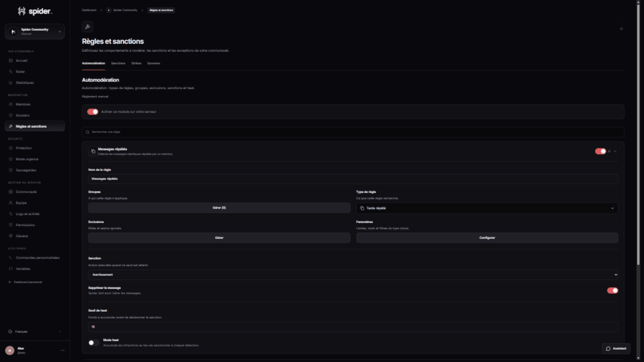Screen dimensions: 644x362
Task: Click the Dashboard breadcrumb
Action: coord(89,10)
